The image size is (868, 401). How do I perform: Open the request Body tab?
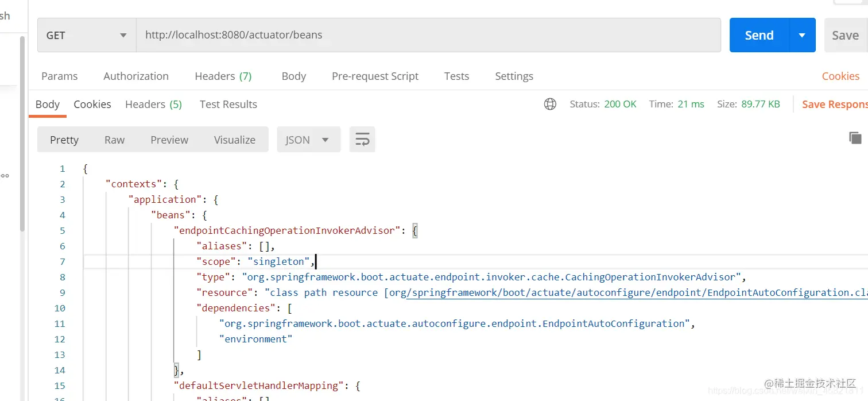click(294, 76)
